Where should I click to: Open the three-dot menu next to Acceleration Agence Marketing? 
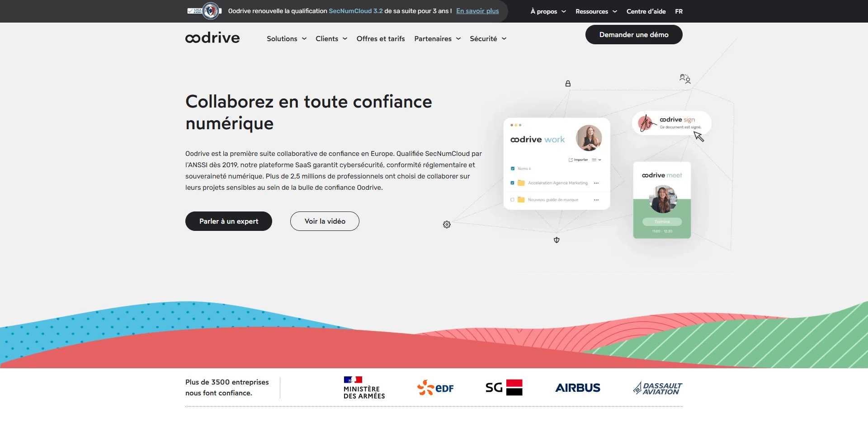click(x=596, y=183)
